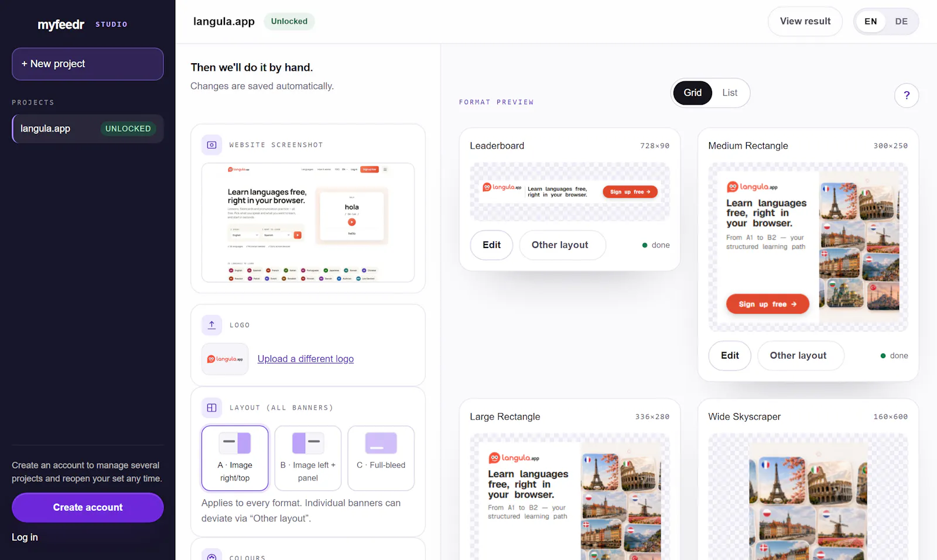This screenshot has width=937, height=560.
Task: Select layout C Full-bleed
Action: (381, 458)
